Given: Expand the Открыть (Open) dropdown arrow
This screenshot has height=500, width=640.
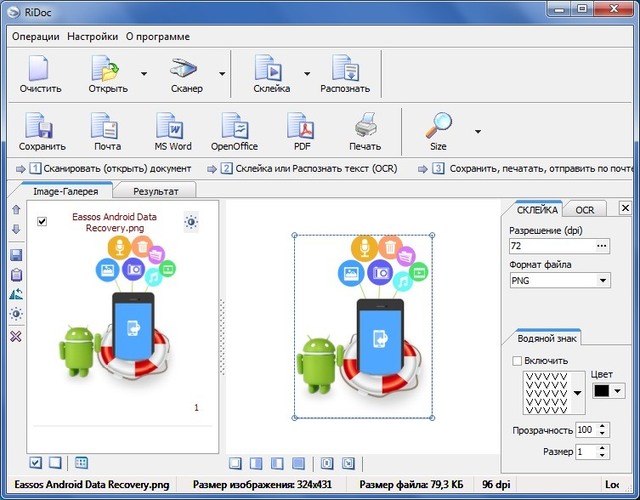Looking at the screenshot, I should pos(144,74).
